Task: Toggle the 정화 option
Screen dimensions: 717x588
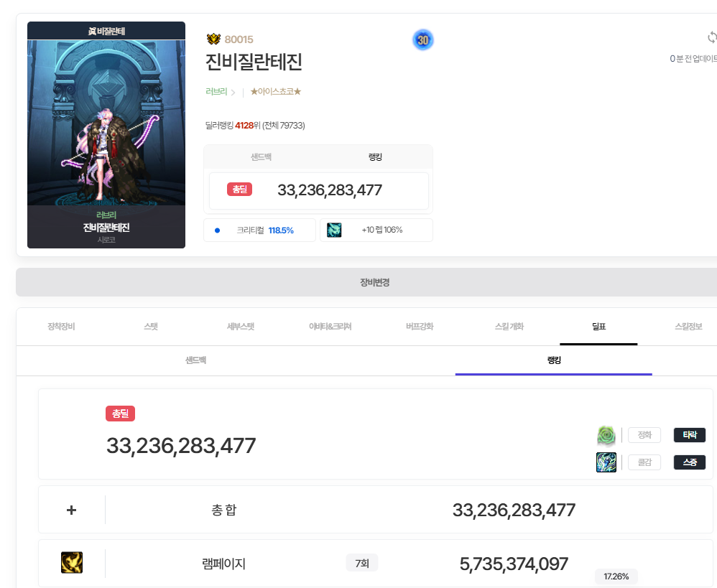Action: (x=644, y=435)
